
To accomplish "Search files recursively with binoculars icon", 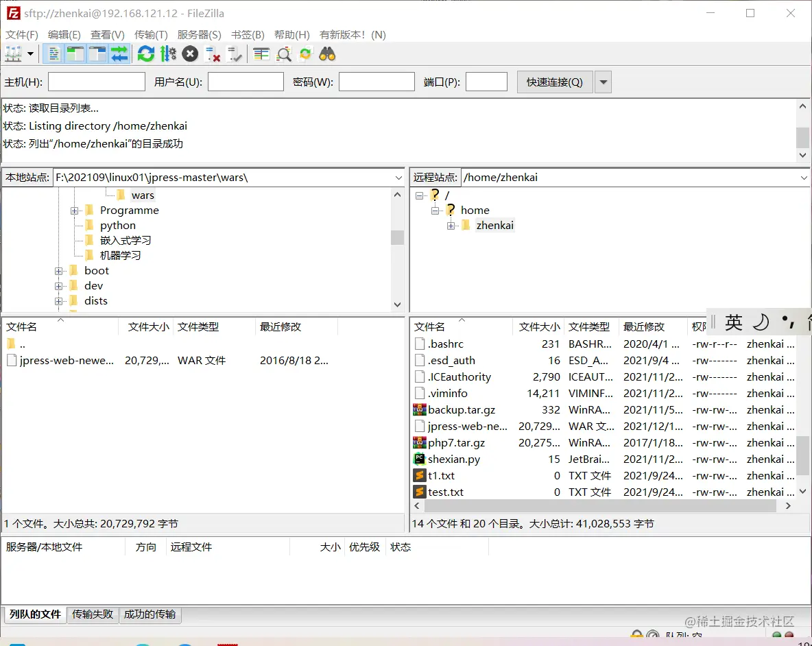I will pyautogui.click(x=327, y=53).
